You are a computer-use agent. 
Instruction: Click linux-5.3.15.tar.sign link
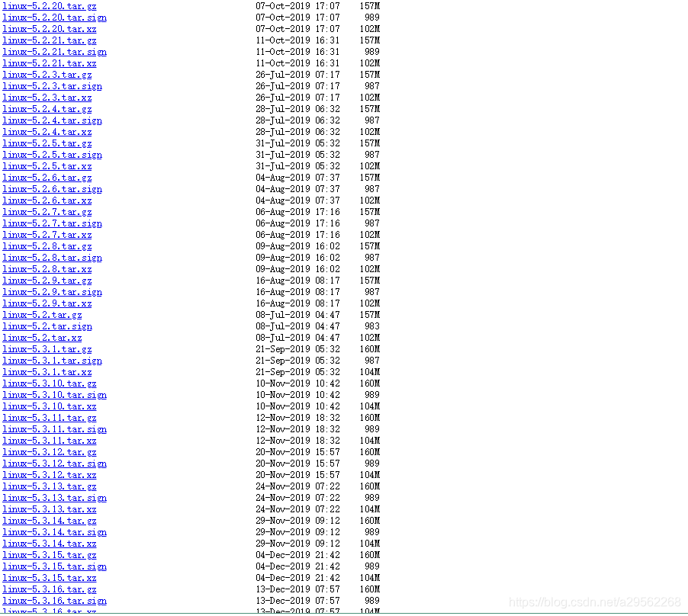coord(54,566)
